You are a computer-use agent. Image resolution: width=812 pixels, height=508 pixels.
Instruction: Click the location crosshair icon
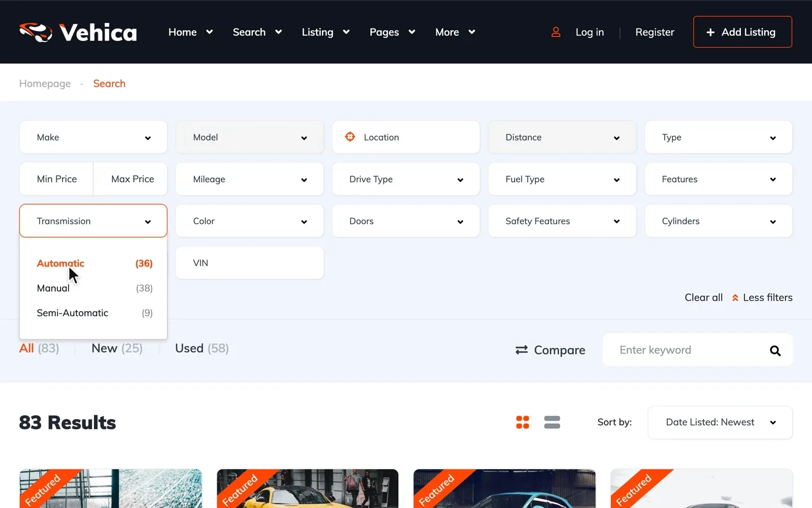350,137
